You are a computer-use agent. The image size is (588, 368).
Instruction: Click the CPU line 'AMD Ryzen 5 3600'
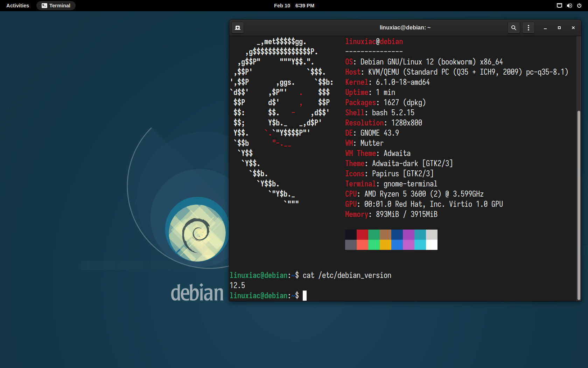395,194
